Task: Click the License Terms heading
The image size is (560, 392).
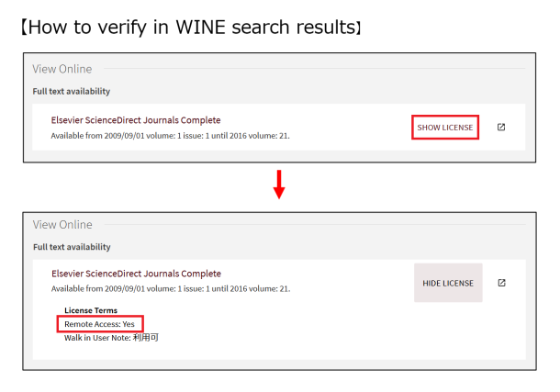Action: click(x=91, y=310)
